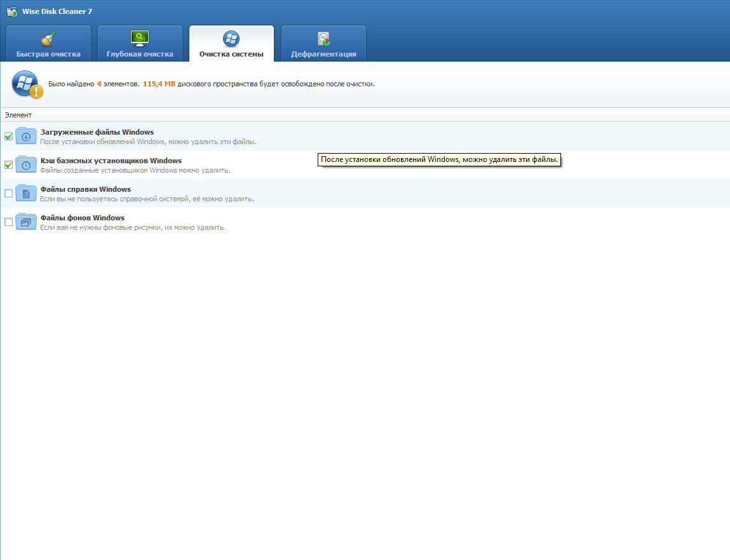Select the Кэш базисных установщиков Windows title
730x560 pixels.
pyautogui.click(x=111, y=161)
